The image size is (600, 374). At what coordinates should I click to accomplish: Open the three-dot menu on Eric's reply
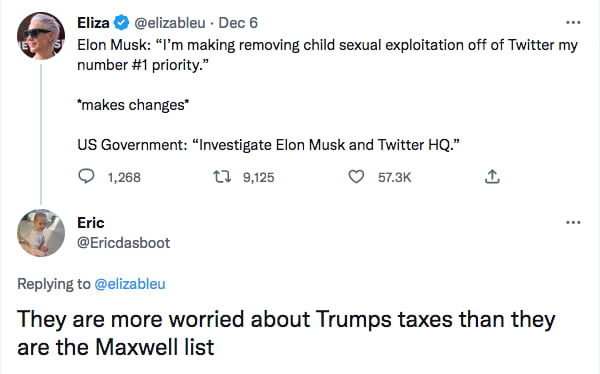573,222
